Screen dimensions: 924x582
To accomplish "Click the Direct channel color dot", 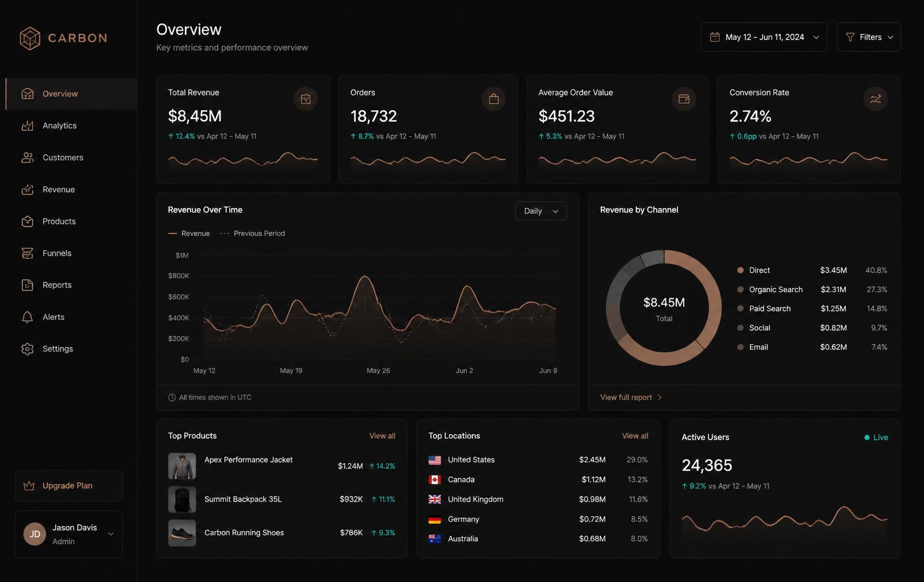I will [740, 270].
